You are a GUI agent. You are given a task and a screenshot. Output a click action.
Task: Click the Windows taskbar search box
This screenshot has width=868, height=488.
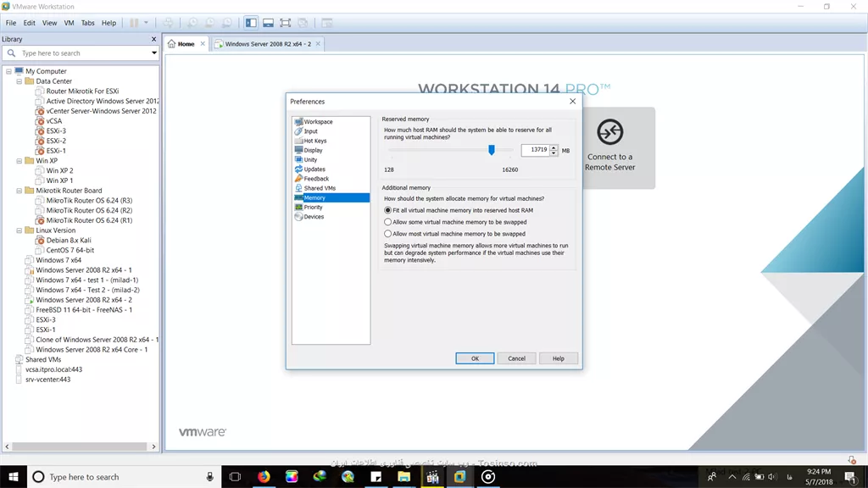[x=122, y=476]
